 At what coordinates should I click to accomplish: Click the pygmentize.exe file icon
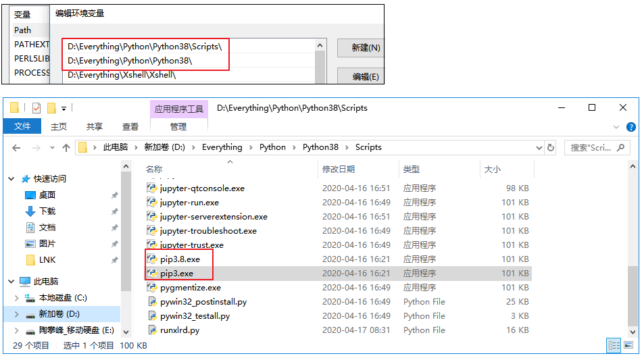pos(152,287)
